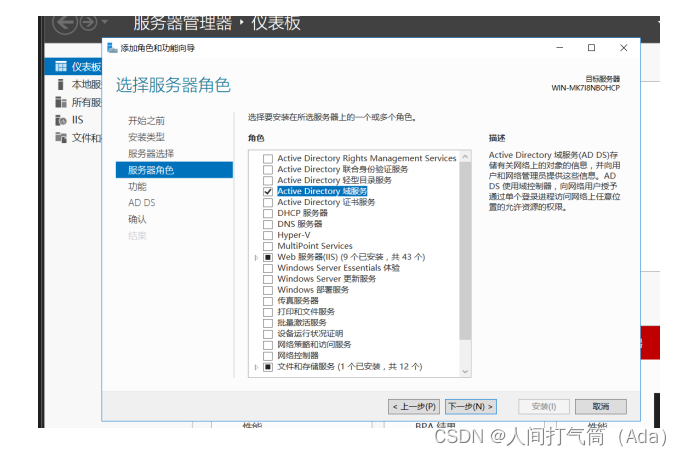Expand the 文件和存储服务 tree node
Image resolution: width=682 pixels, height=456 pixels.
click(x=256, y=367)
